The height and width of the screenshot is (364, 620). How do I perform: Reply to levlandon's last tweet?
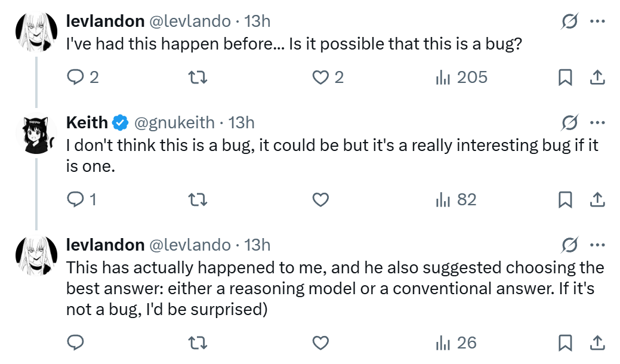pyautogui.click(x=76, y=343)
